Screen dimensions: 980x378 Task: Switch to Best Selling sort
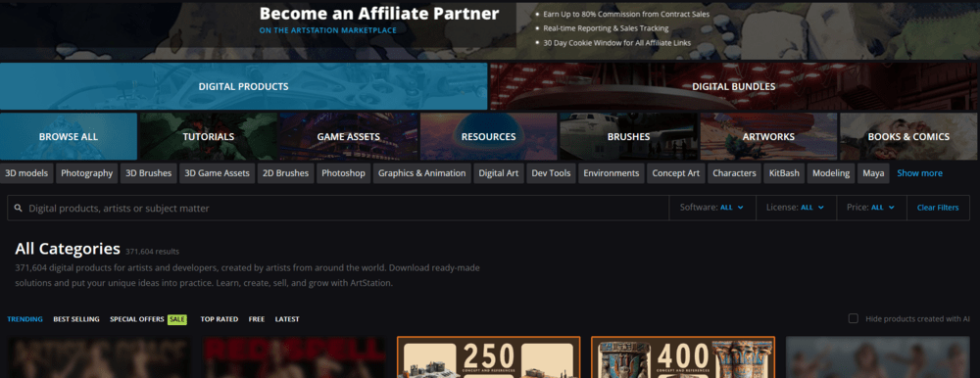click(76, 319)
